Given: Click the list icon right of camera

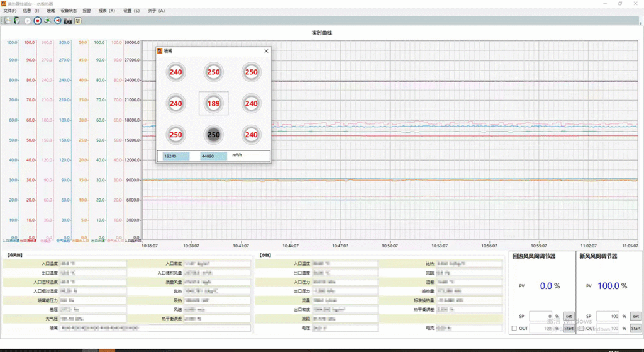Looking at the screenshot, I should click(x=78, y=21).
